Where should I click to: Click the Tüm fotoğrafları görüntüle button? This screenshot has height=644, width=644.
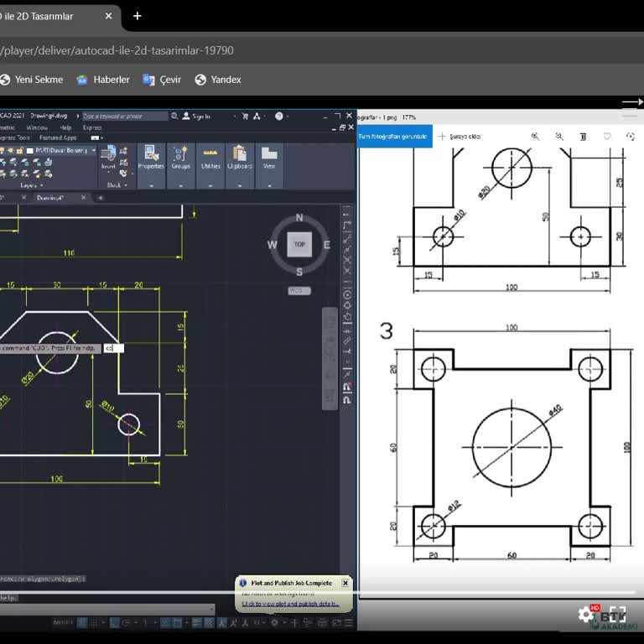point(393,137)
